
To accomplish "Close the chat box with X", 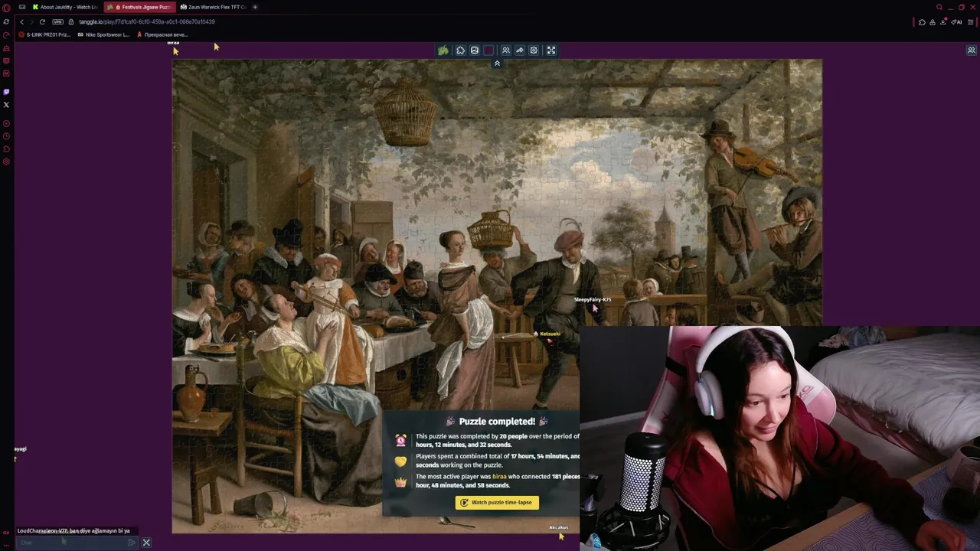I will 146,543.
